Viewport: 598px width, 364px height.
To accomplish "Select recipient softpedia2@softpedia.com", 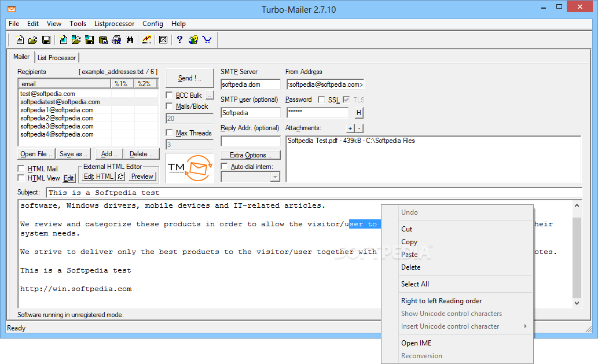I will [x=57, y=118].
